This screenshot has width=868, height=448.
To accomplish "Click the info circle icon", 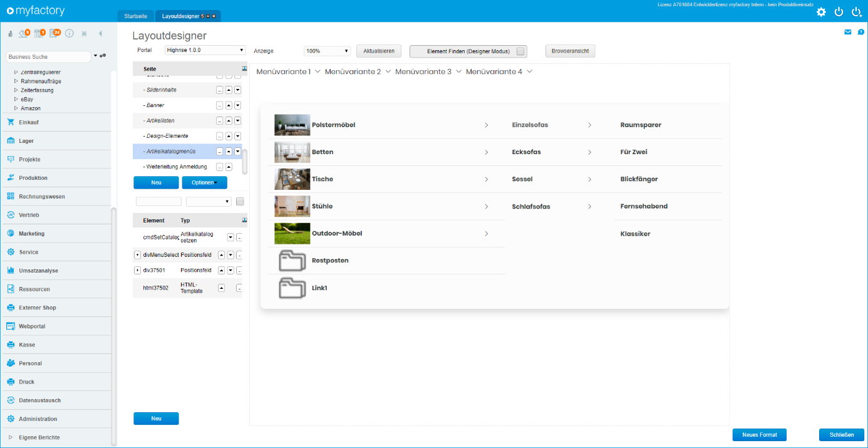I will 70,33.
